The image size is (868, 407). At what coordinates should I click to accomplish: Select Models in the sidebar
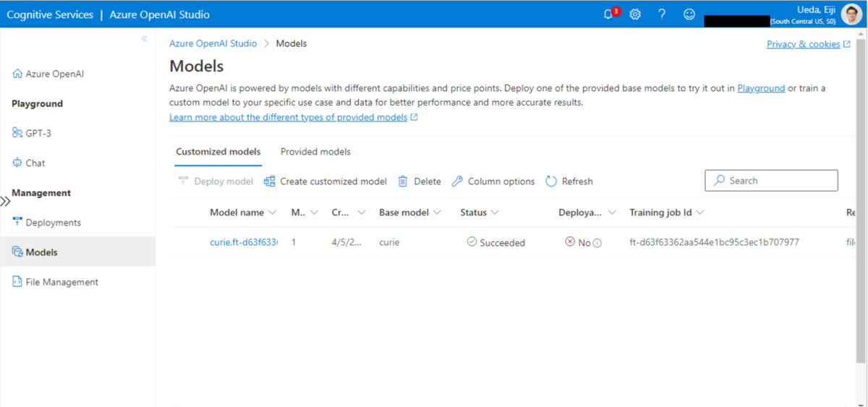tap(77, 252)
